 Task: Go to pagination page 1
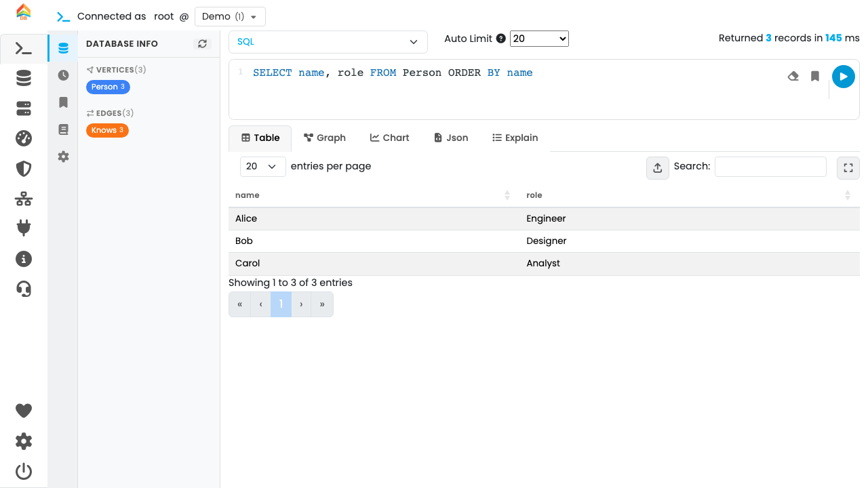point(281,304)
